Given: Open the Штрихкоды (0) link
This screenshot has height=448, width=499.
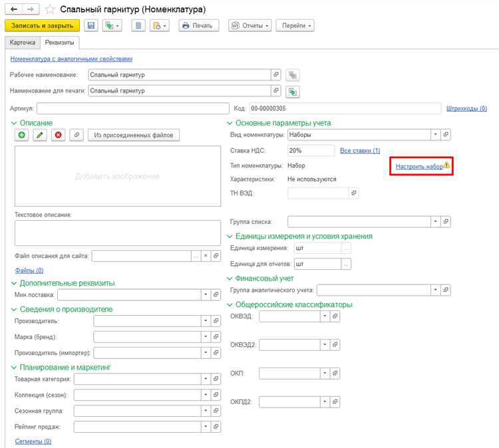Looking at the screenshot, I should 466,108.
